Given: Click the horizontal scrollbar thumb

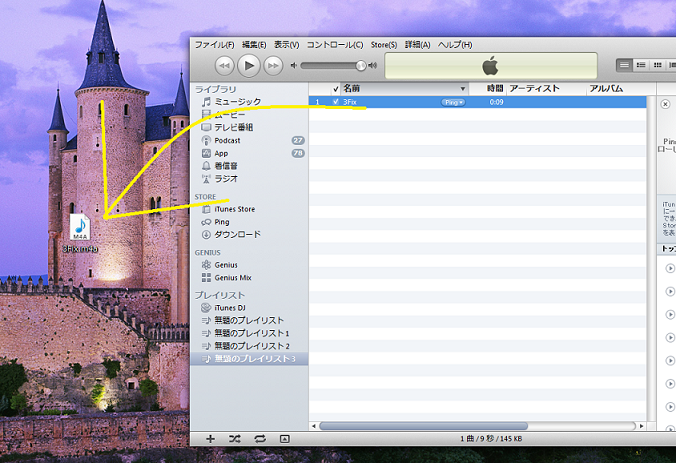Looking at the screenshot, I should [423, 426].
